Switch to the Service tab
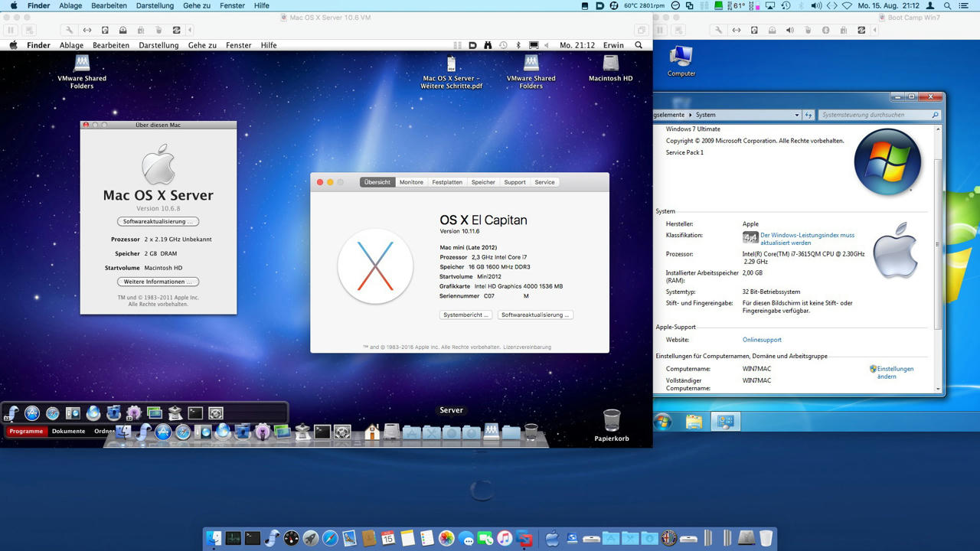This screenshot has width=980, height=551. click(x=544, y=182)
